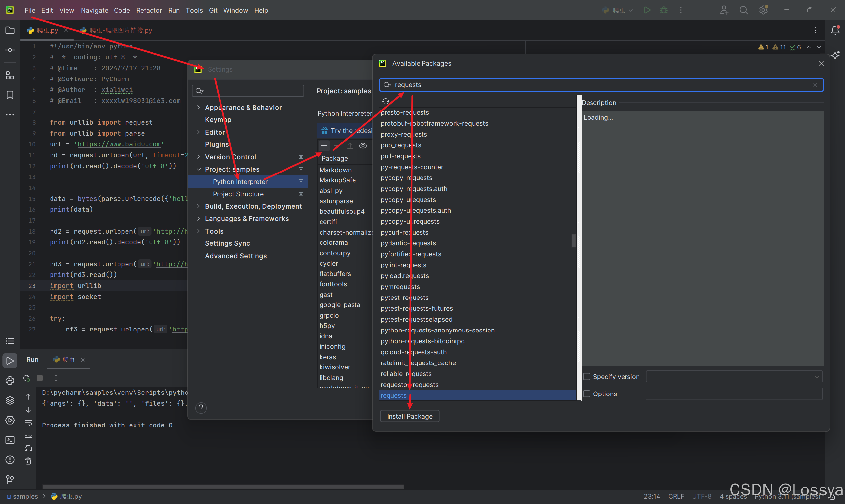Image resolution: width=845 pixels, height=504 pixels.
Task: Open the IDE settings gear icon
Action: point(763,10)
